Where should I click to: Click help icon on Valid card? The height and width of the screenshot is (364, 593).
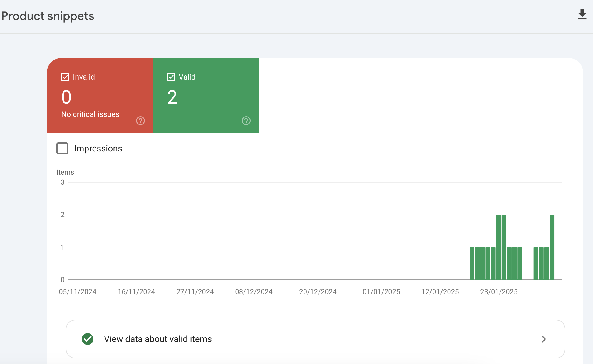click(x=246, y=121)
